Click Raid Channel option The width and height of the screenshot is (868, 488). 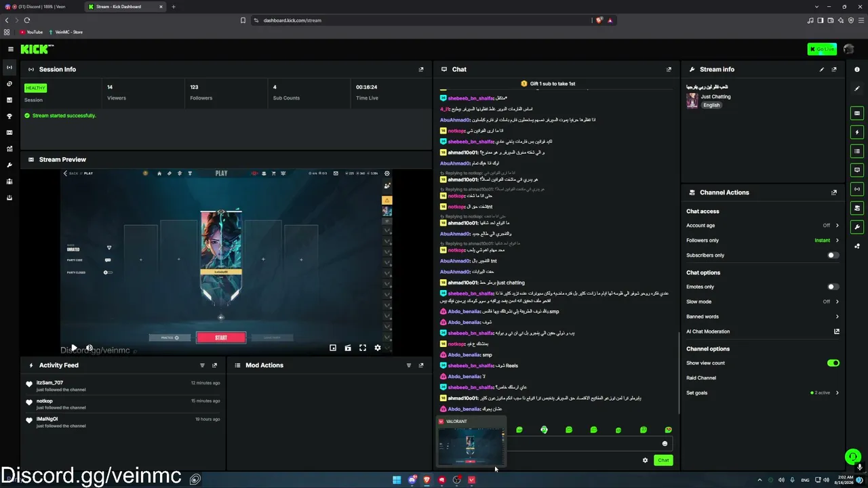coord(701,378)
